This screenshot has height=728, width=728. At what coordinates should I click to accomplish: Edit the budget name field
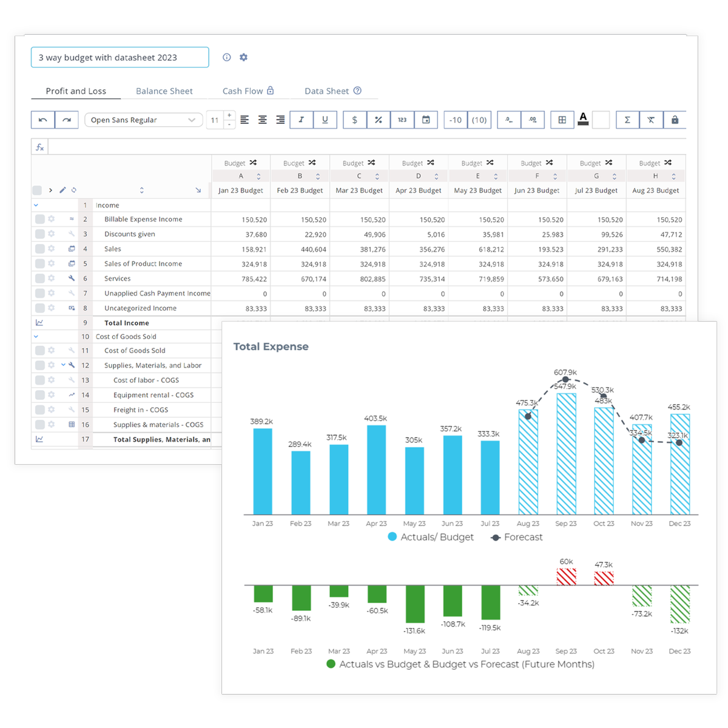point(120,57)
